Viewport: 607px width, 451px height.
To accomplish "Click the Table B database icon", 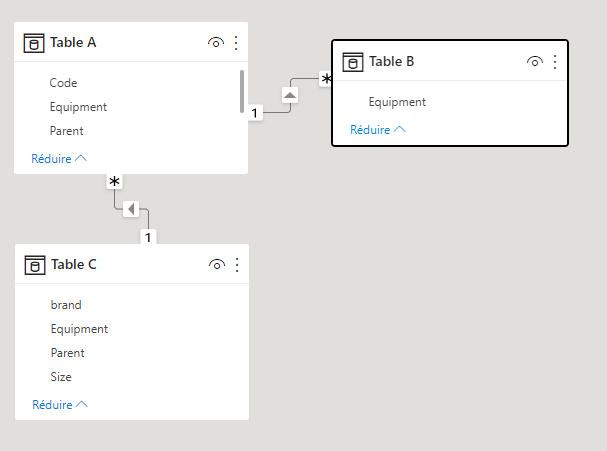I will [x=353, y=62].
